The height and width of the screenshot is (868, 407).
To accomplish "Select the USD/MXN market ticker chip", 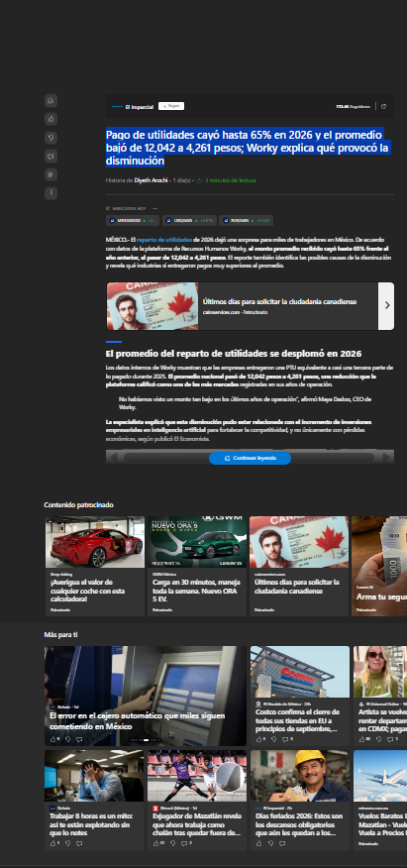I will [189, 220].
